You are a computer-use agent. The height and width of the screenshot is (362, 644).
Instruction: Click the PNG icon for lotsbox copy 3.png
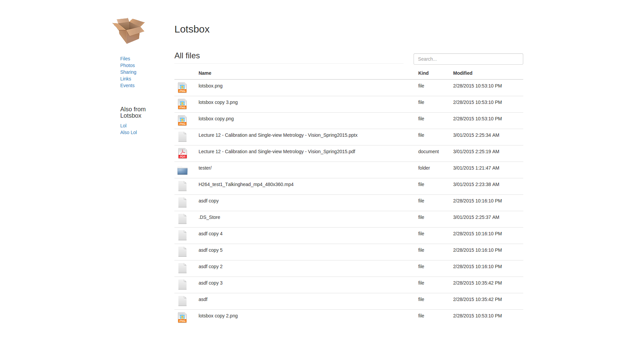click(x=182, y=104)
